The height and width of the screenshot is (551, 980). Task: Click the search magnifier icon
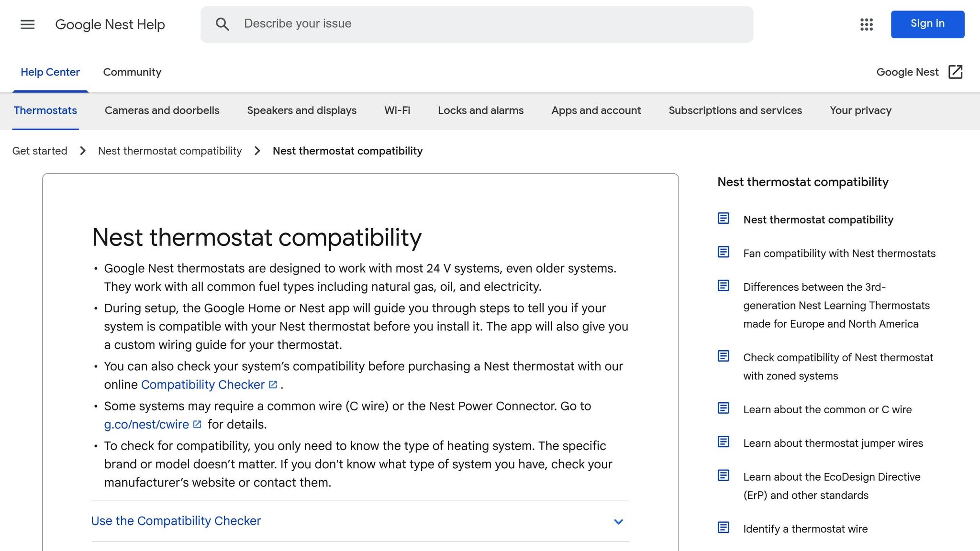[223, 24]
